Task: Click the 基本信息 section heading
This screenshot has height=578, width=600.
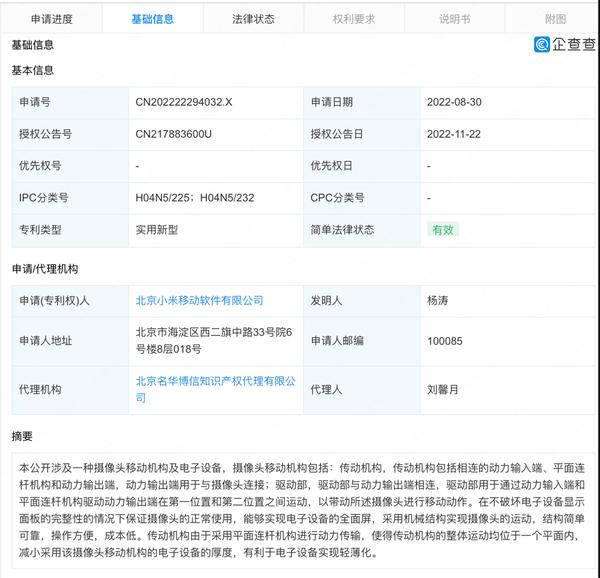Action: point(33,70)
